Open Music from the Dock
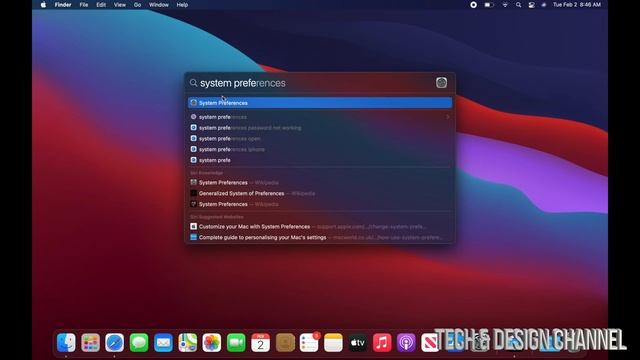Viewport: 640px width, 360px height. coord(382,342)
